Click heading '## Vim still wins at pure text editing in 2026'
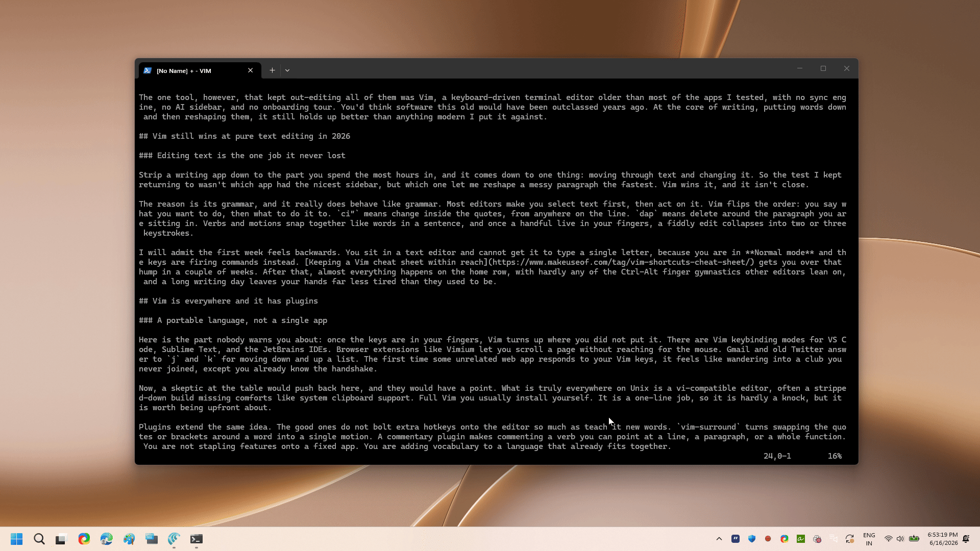980x551 pixels. [x=244, y=136]
